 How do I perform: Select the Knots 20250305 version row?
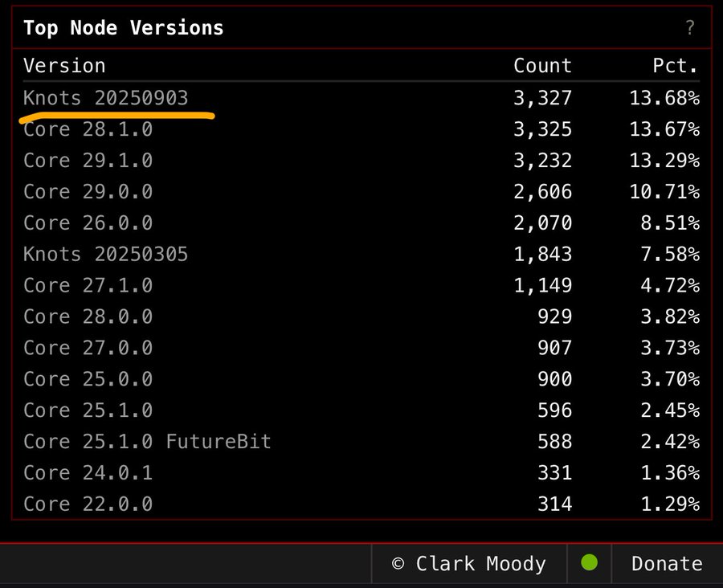[x=105, y=255]
